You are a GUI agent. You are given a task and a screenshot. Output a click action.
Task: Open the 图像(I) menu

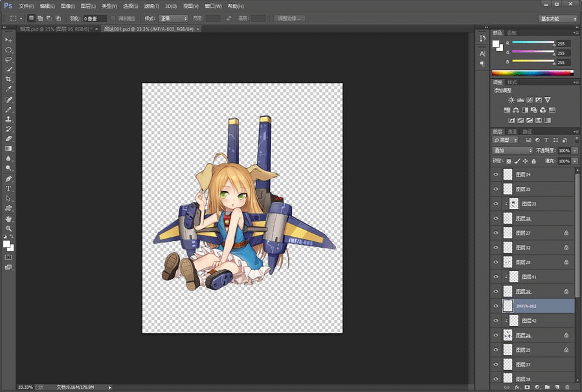67,6
